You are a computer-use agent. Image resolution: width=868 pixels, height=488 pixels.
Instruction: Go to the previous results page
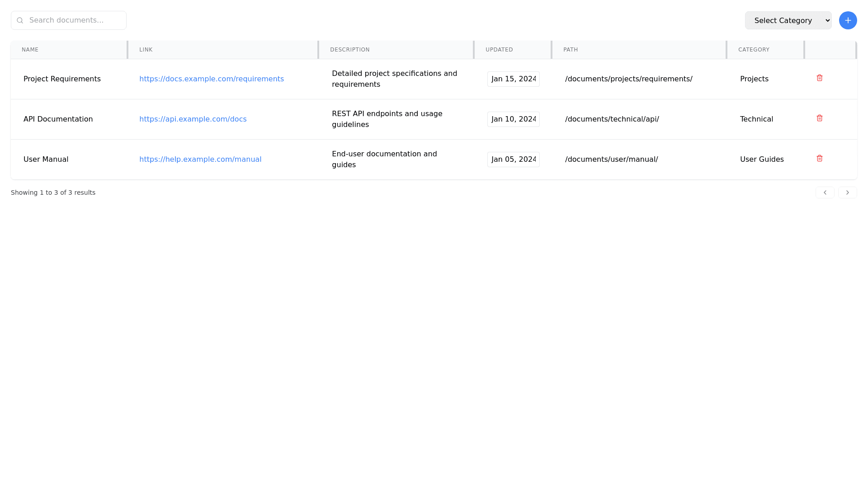tap(825, 192)
